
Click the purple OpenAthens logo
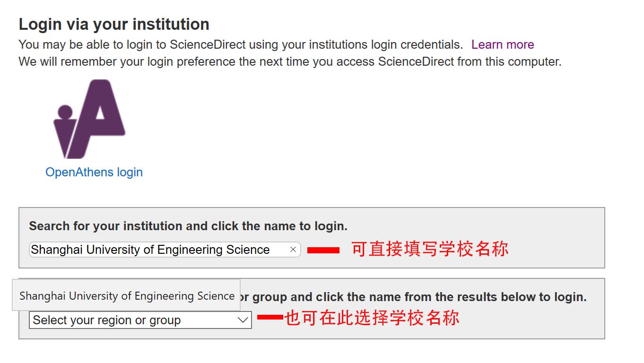click(x=89, y=119)
